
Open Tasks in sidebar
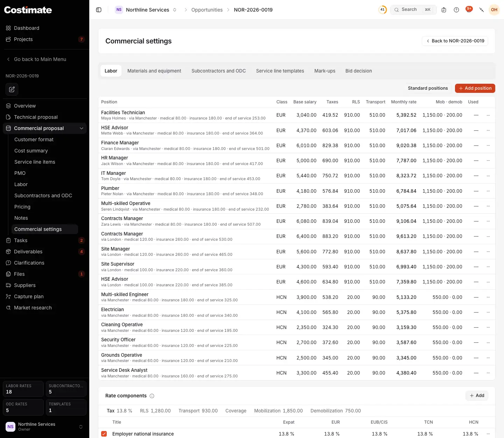(x=44, y=240)
